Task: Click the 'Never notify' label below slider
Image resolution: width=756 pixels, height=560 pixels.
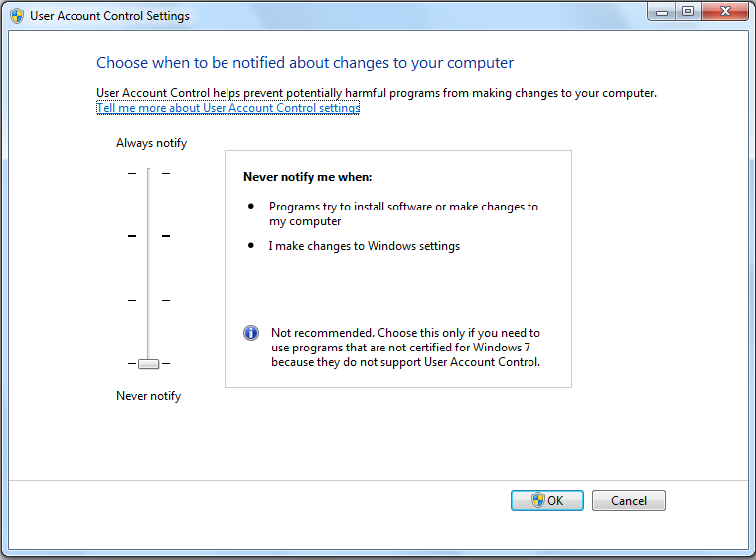Action: [148, 396]
